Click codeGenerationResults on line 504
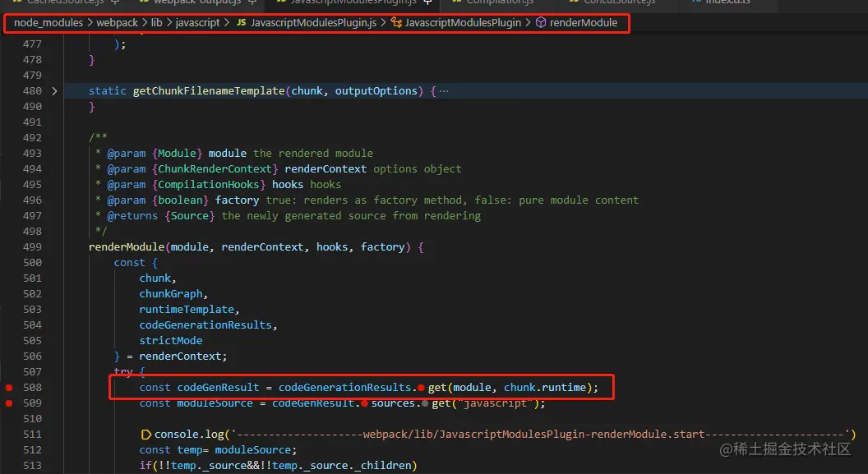This screenshot has width=868, height=474. pyautogui.click(x=205, y=325)
